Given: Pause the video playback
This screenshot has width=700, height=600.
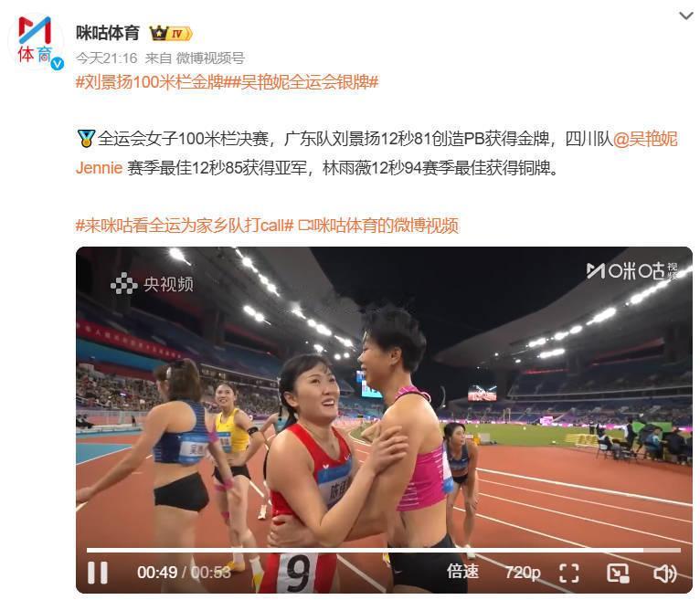Looking at the screenshot, I should pos(97,573).
